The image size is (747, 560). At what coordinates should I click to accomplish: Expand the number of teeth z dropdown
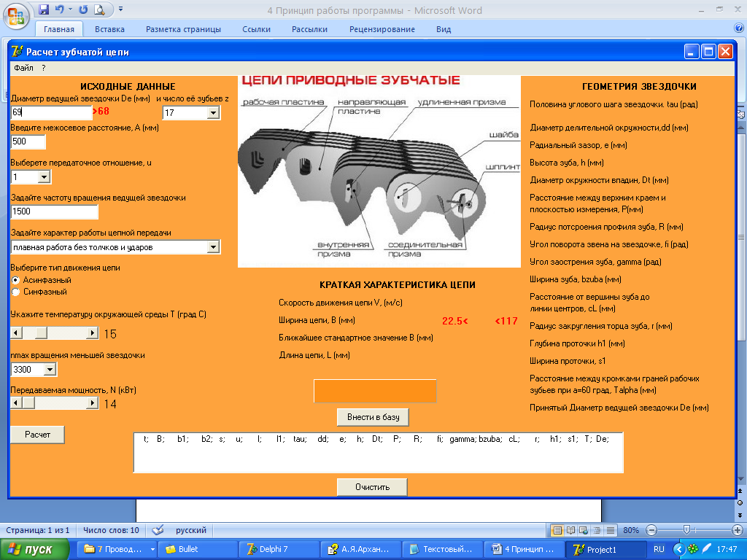(214, 113)
